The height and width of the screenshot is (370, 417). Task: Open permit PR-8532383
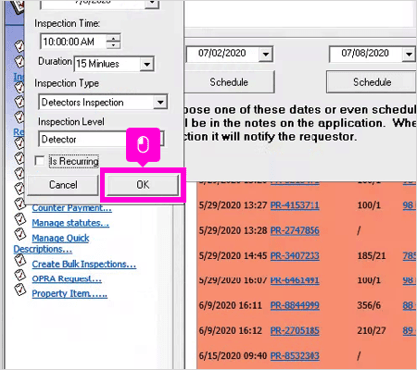click(295, 356)
